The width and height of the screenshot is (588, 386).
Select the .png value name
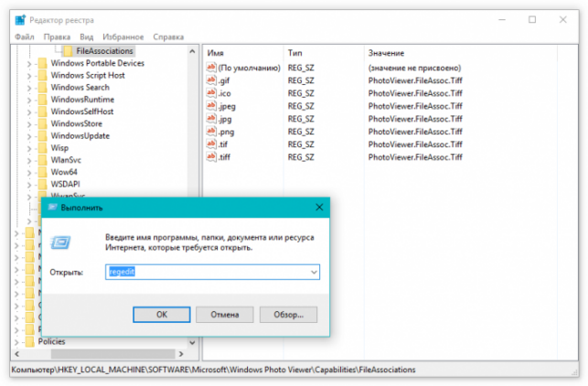point(227,132)
